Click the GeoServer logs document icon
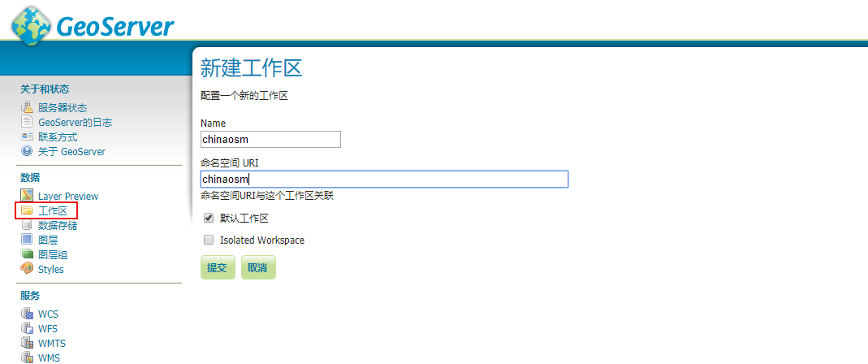 tap(27, 121)
